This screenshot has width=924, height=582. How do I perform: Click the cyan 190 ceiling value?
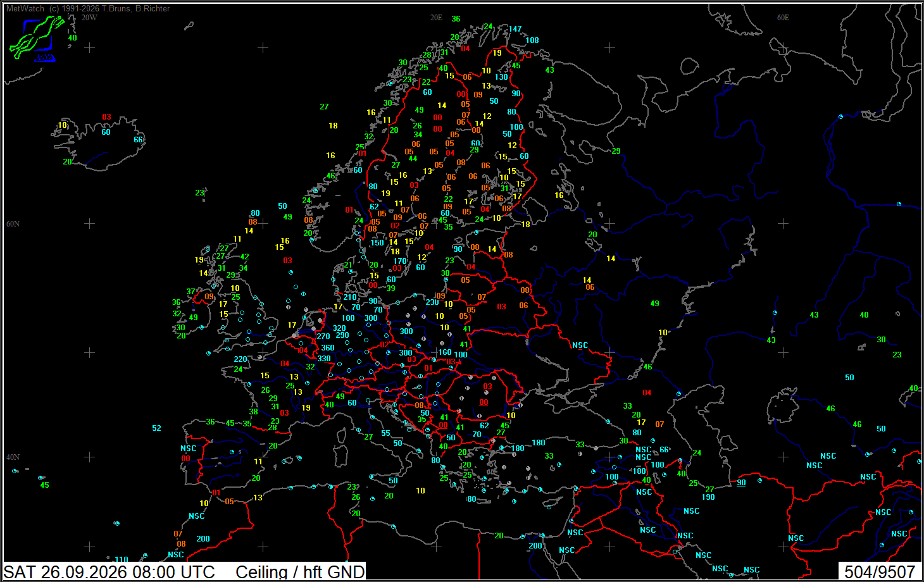[708, 497]
